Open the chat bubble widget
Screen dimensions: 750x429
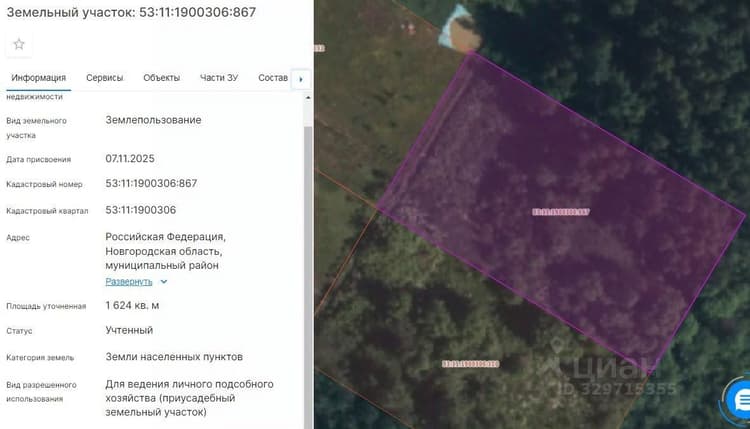tap(739, 399)
